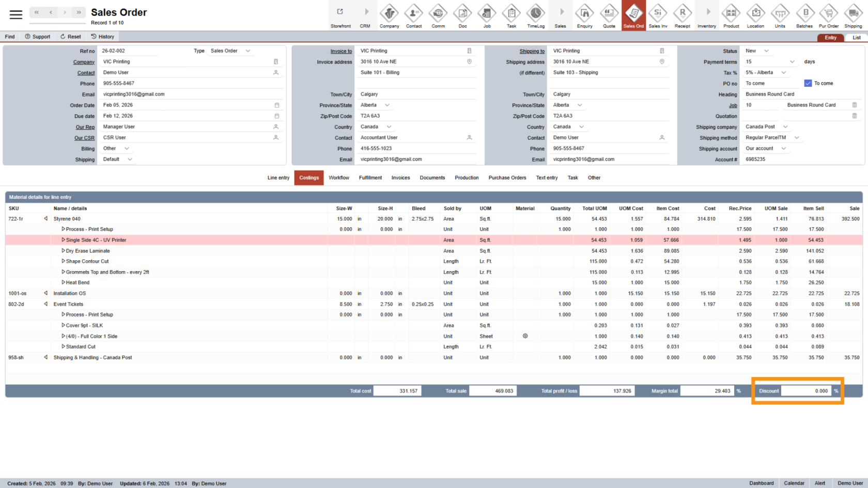Click into the Discount percentage field
Screen dimensions: 868x488
(805, 391)
